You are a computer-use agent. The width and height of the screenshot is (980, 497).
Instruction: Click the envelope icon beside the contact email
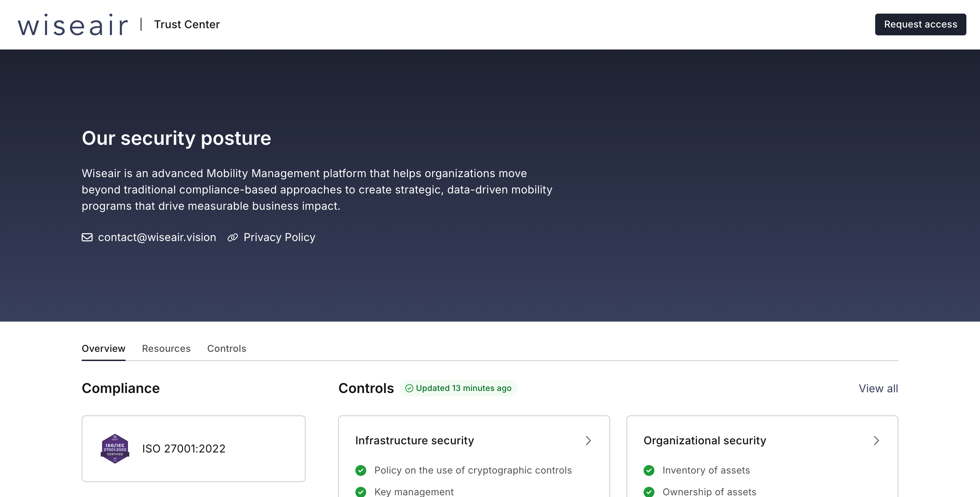[87, 238]
